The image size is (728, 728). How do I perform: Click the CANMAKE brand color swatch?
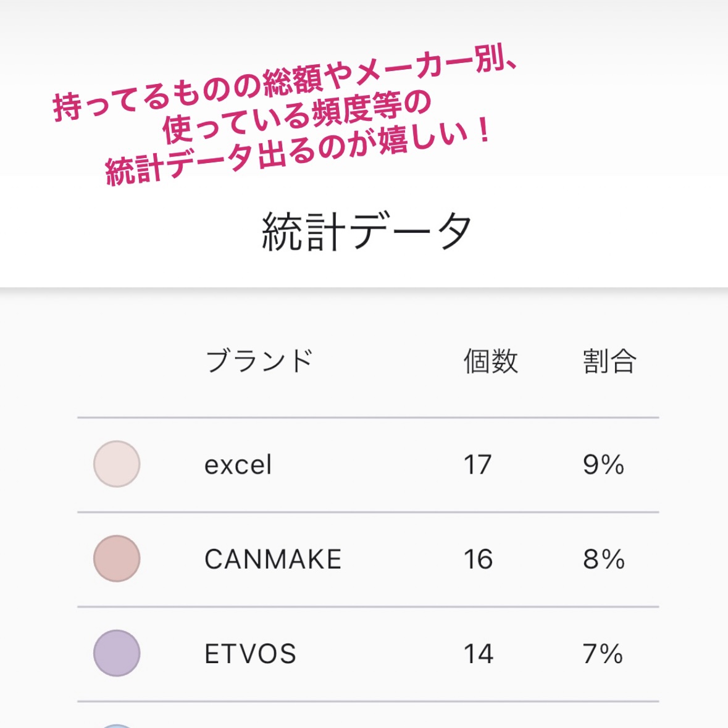pyautogui.click(x=117, y=558)
